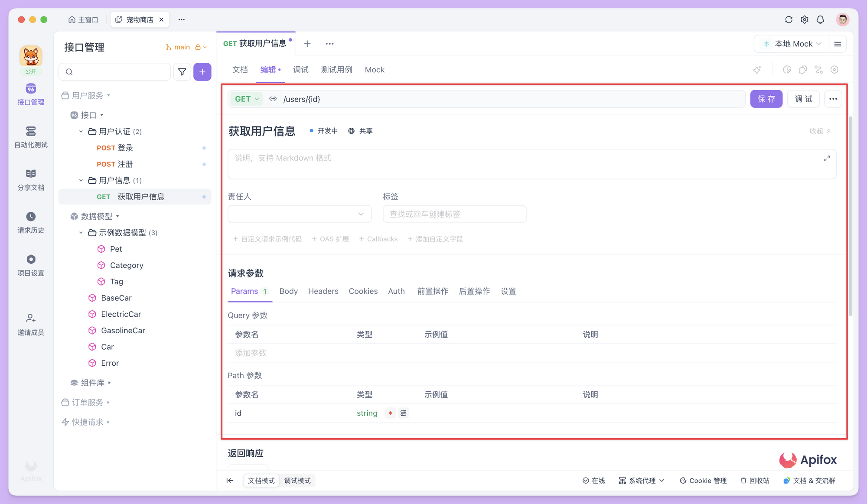
Task: Open the 自动化测试 panel in the sidebar
Action: pyautogui.click(x=30, y=137)
